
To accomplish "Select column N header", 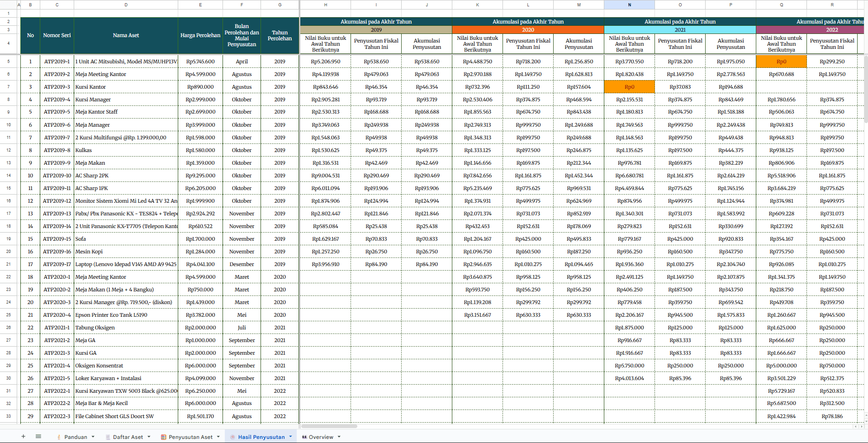I will click(629, 5).
